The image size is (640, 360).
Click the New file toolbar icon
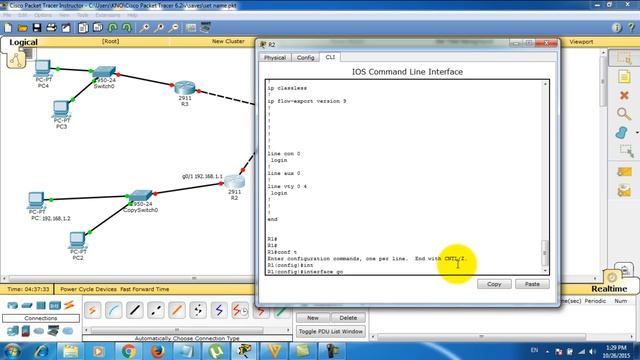pos(8,28)
